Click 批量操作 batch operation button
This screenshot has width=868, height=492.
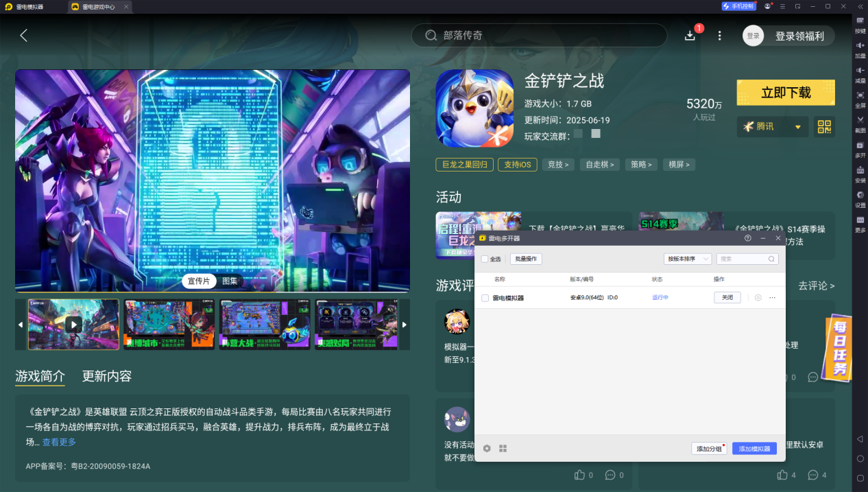pyautogui.click(x=526, y=259)
